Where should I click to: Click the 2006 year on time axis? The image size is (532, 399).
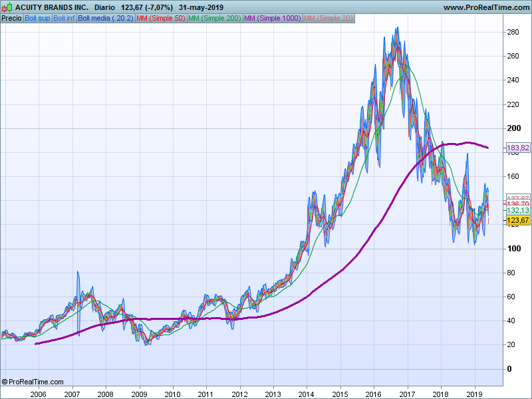(39, 394)
